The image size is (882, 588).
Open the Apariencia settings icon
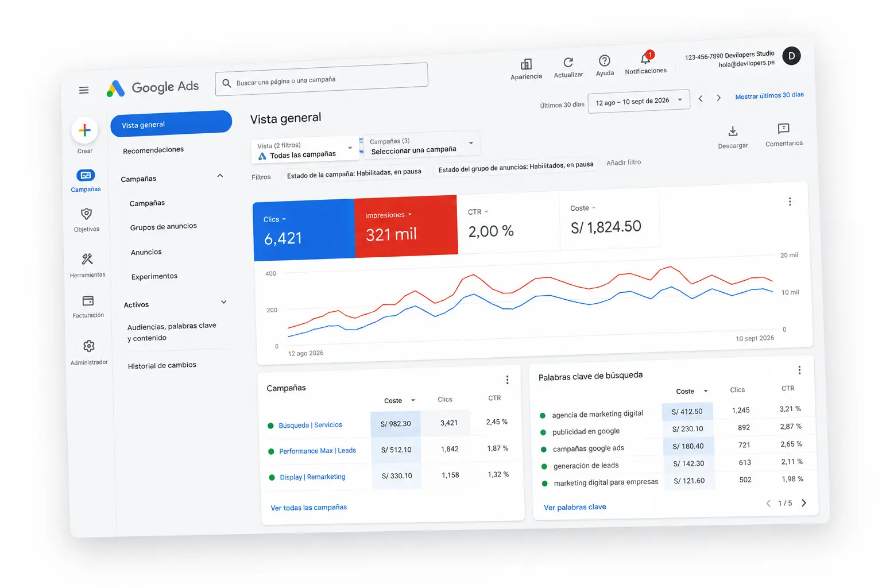(x=526, y=64)
